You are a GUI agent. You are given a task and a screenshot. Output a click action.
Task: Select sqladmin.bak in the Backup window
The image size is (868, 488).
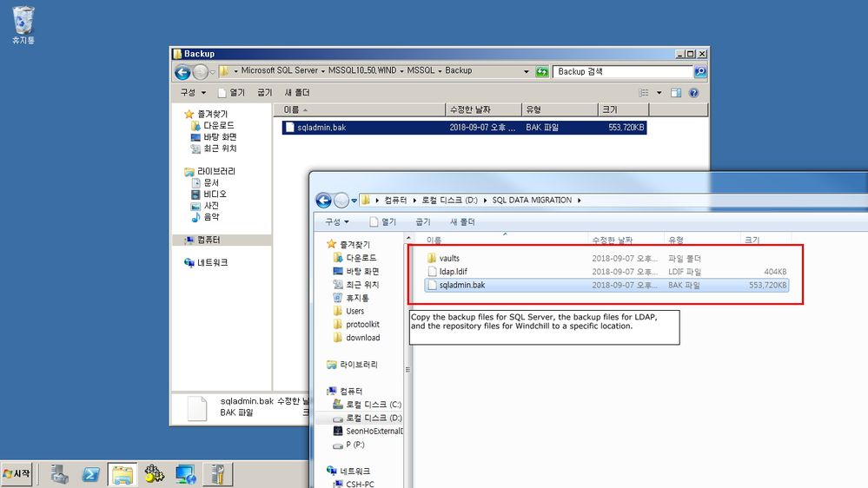tap(464, 128)
